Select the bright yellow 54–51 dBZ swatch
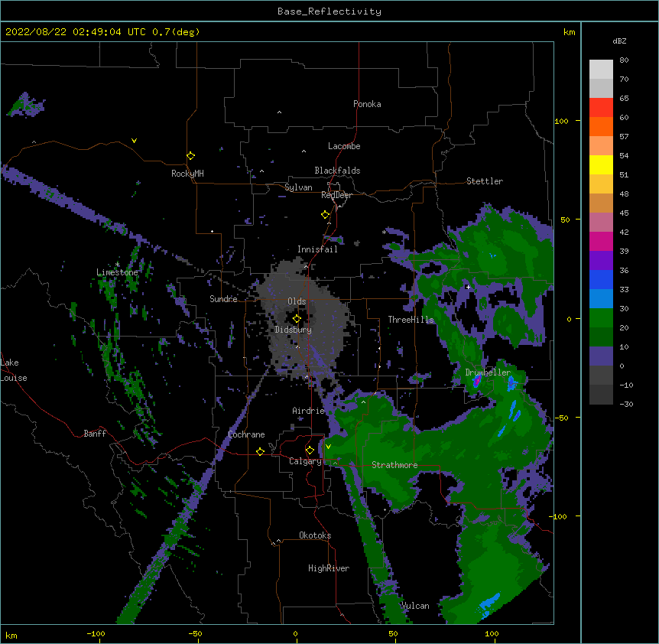The height and width of the screenshot is (644, 659). [x=601, y=165]
